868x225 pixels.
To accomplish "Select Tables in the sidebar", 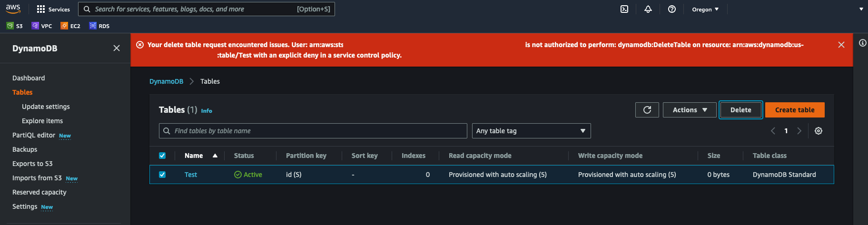I will coord(22,92).
